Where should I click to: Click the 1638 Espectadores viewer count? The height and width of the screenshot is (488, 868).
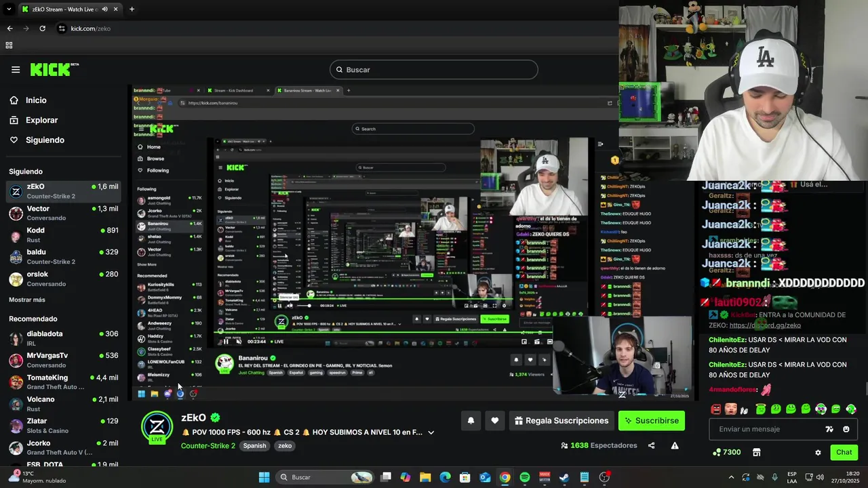(x=599, y=446)
